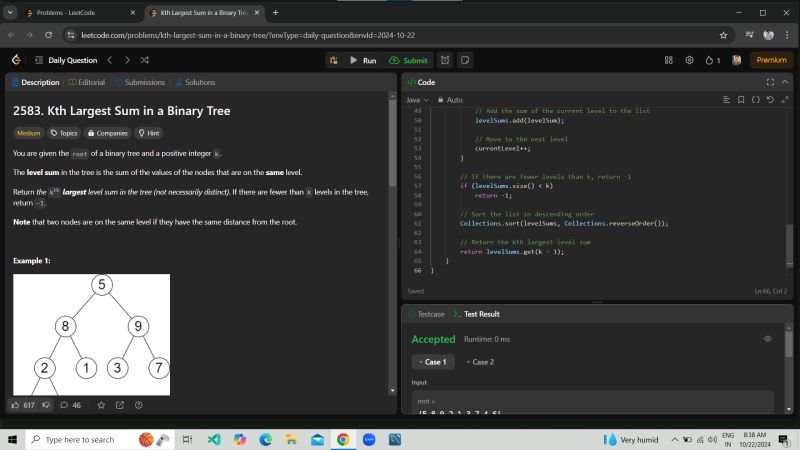
Task: Switch to the Test Result tab
Action: tap(477, 314)
